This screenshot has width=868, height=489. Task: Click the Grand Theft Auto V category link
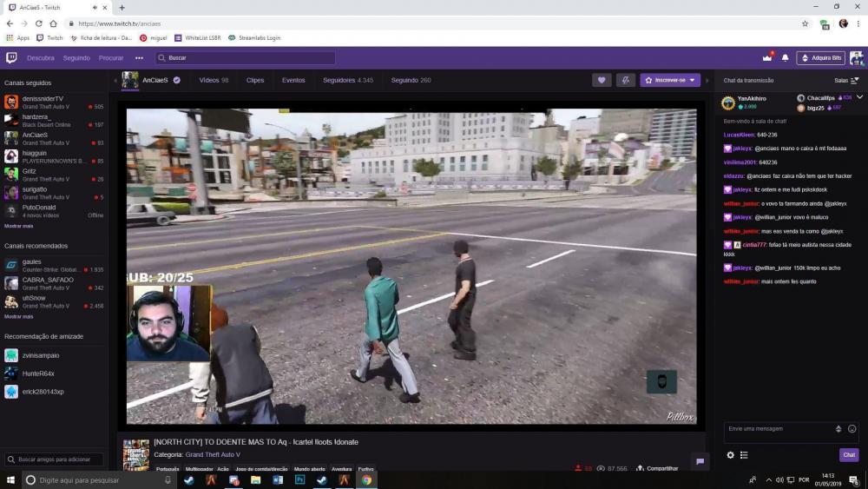pyautogui.click(x=213, y=454)
